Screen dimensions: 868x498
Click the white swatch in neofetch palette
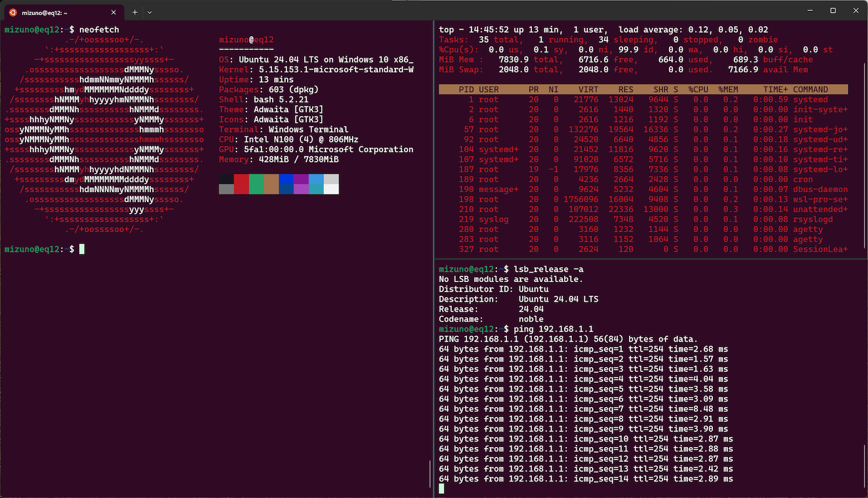331,189
